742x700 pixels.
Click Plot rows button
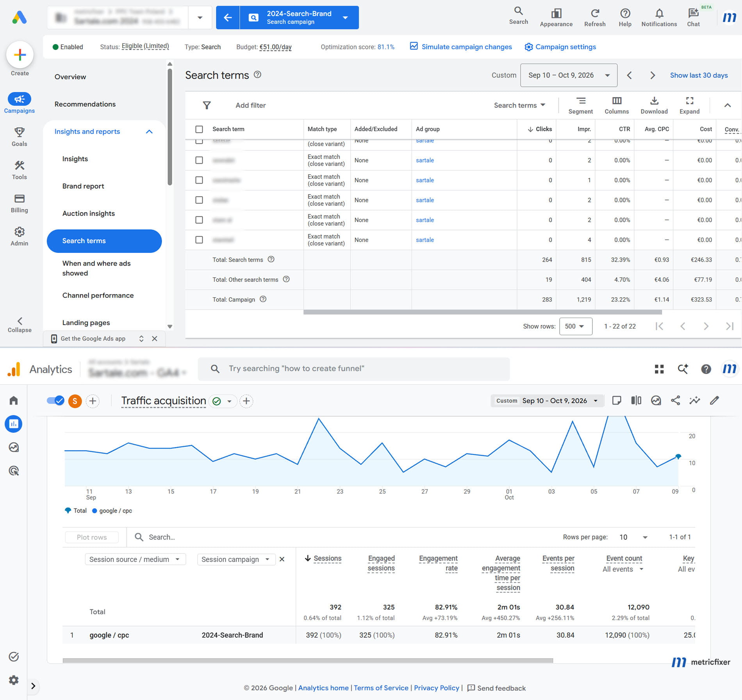(92, 537)
